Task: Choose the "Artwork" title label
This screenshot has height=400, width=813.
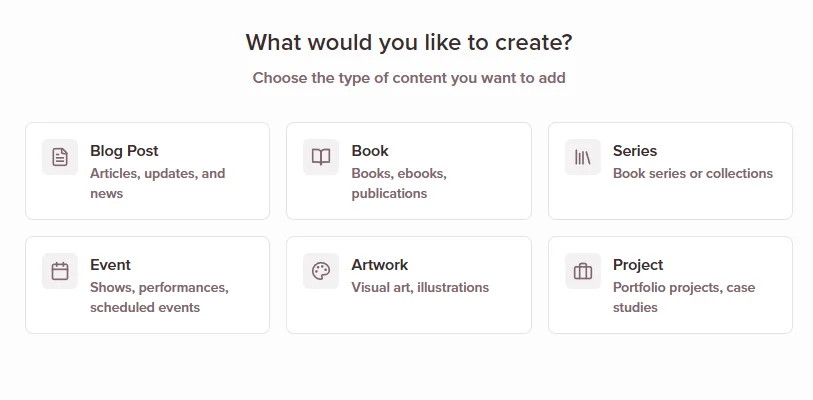Action: (380, 265)
